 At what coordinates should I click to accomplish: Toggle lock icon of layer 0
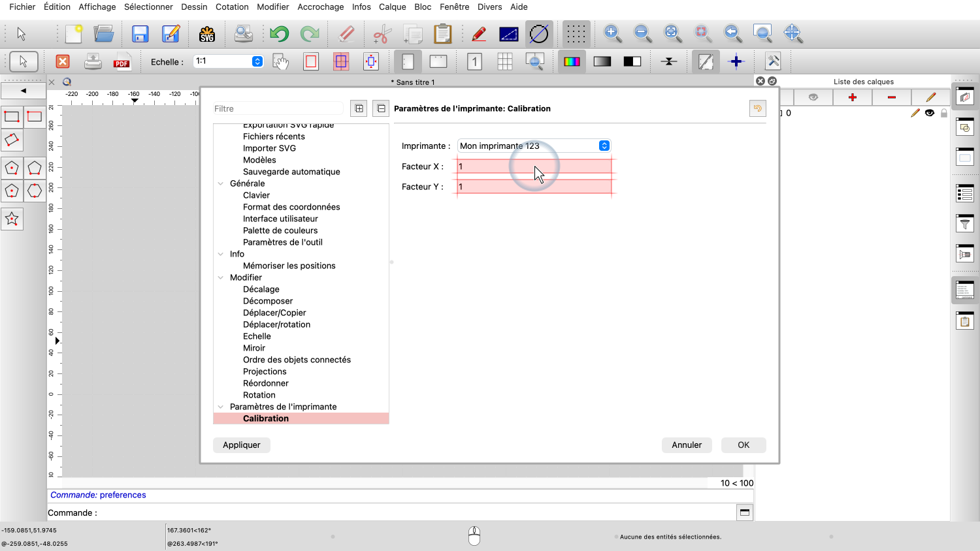point(943,113)
